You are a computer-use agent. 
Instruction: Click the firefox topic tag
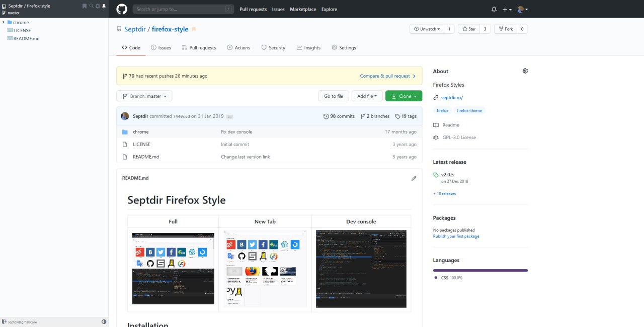pos(442,110)
